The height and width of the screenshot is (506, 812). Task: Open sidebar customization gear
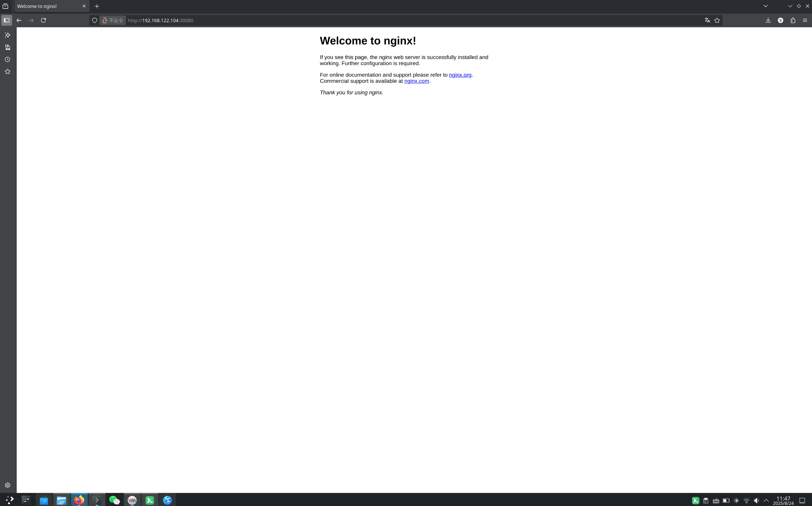(7, 485)
